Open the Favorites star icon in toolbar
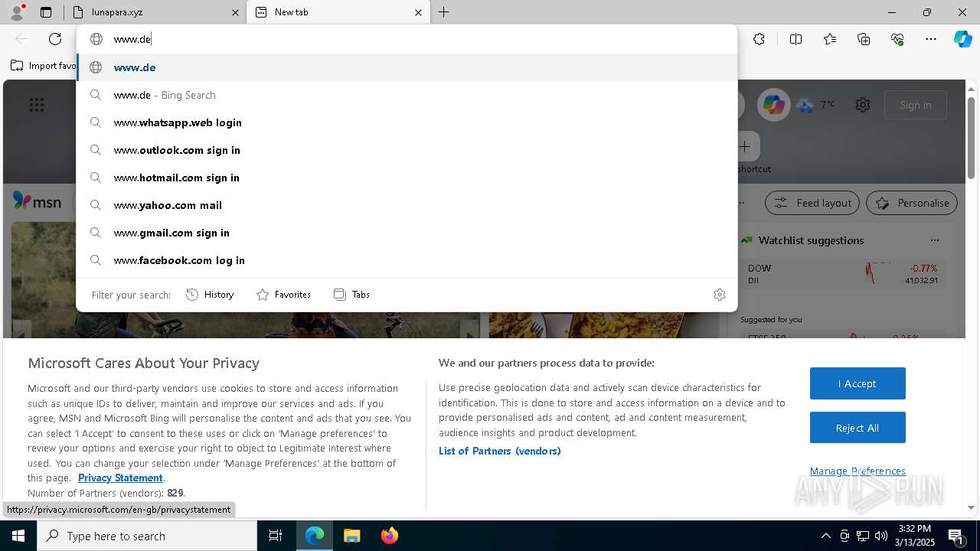Image resolution: width=980 pixels, height=551 pixels. pos(830,39)
